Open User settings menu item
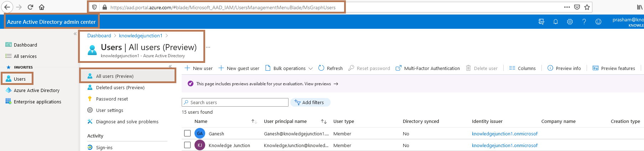The image size is (644, 151). [109, 110]
